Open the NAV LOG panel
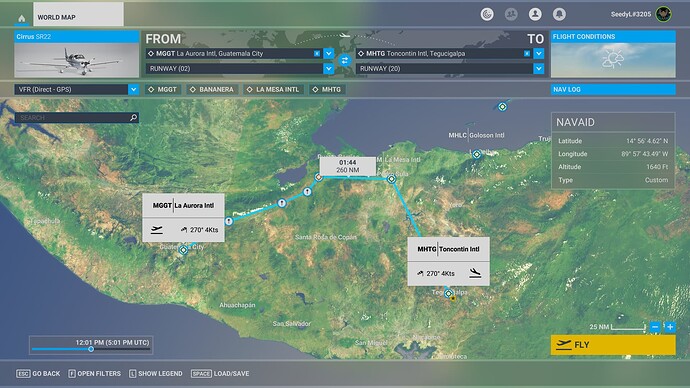The image size is (690, 388). tap(613, 89)
